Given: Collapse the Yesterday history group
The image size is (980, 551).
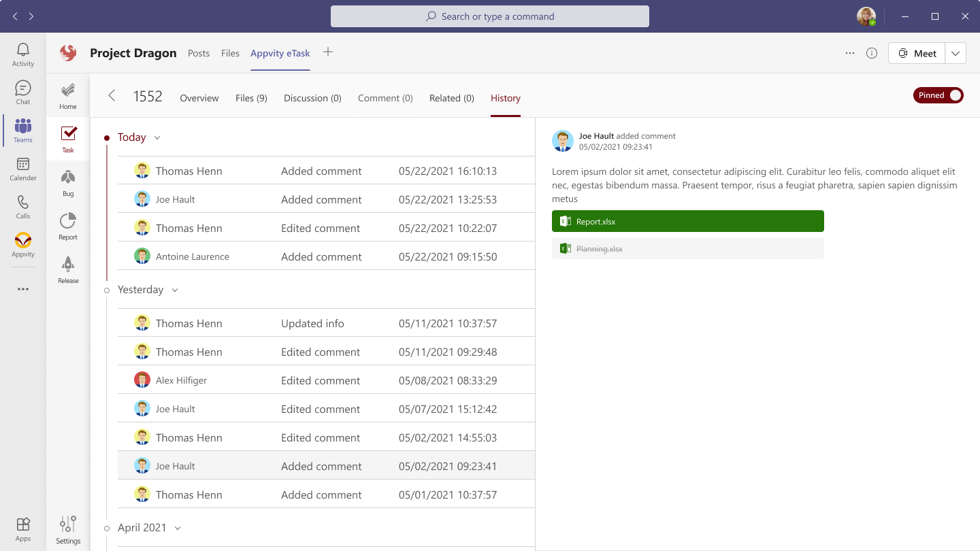Looking at the screenshot, I should [175, 290].
